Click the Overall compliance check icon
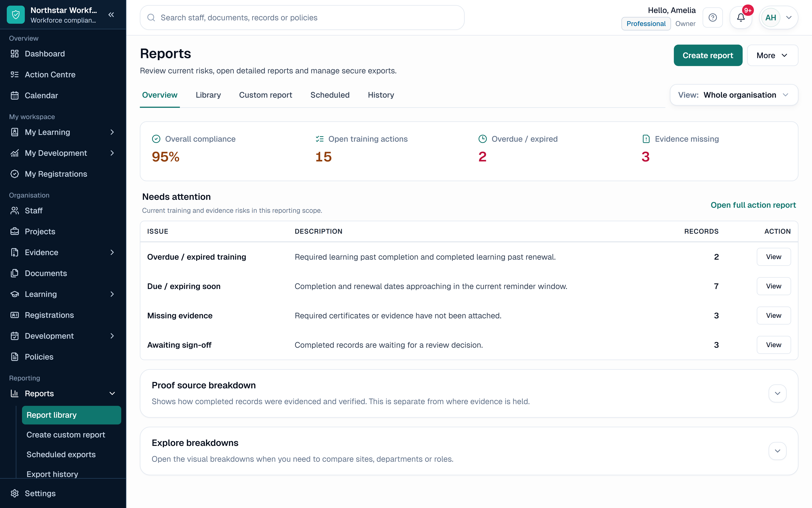Image resolution: width=812 pixels, height=508 pixels. point(156,139)
